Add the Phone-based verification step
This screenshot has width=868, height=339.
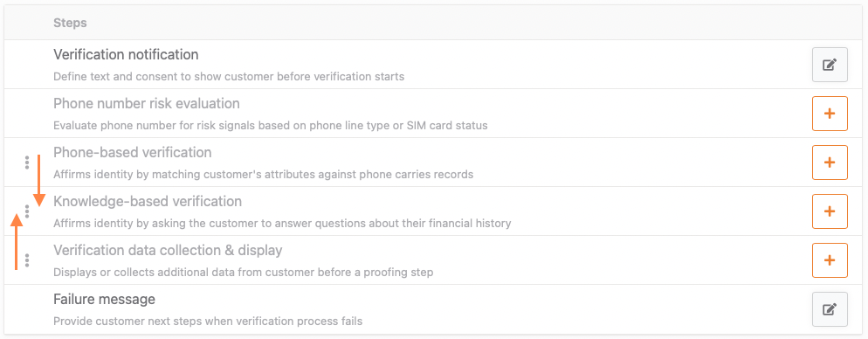click(x=830, y=163)
